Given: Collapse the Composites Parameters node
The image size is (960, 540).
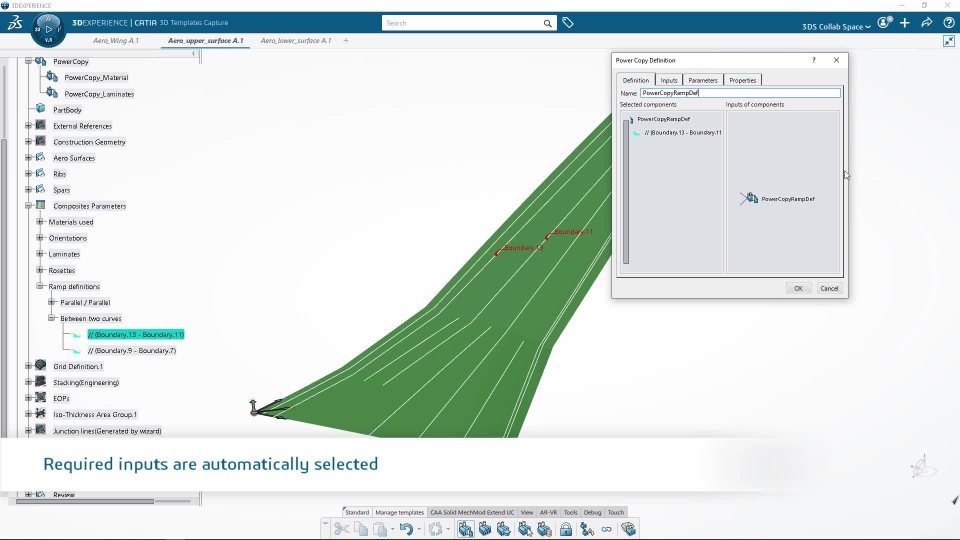Looking at the screenshot, I should click(x=28, y=206).
